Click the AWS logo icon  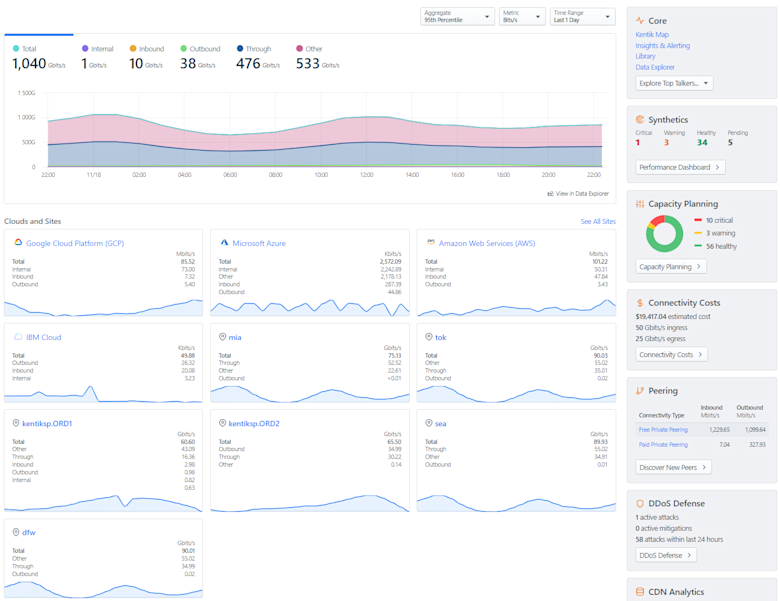coord(431,242)
